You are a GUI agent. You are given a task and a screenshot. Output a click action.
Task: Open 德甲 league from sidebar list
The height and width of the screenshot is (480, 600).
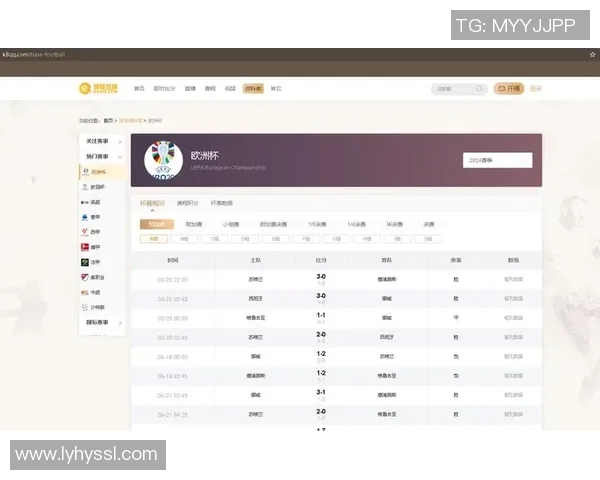click(95, 247)
